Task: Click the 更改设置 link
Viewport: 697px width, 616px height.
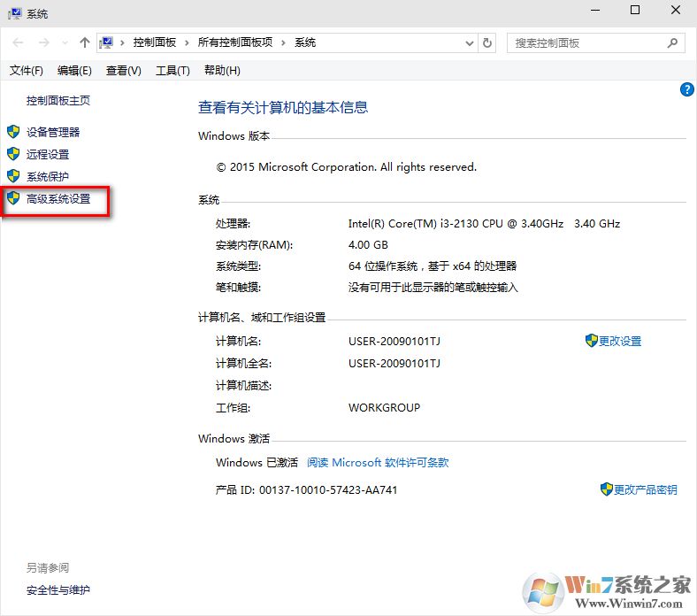Action: pos(619,341)
